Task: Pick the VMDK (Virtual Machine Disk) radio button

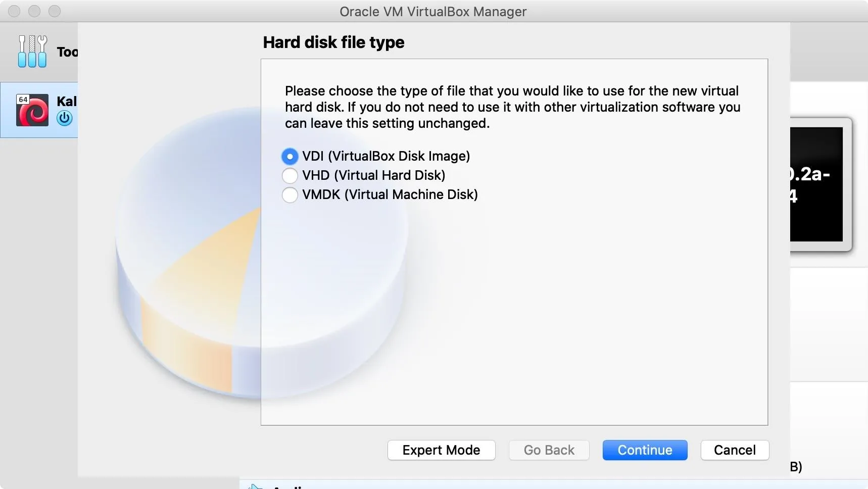Action: pos(290,195)
